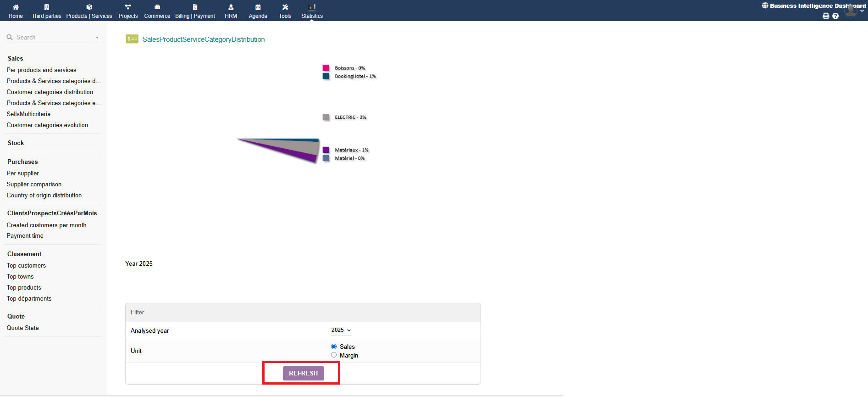Select the Sales unit radio button

point(334,347)
